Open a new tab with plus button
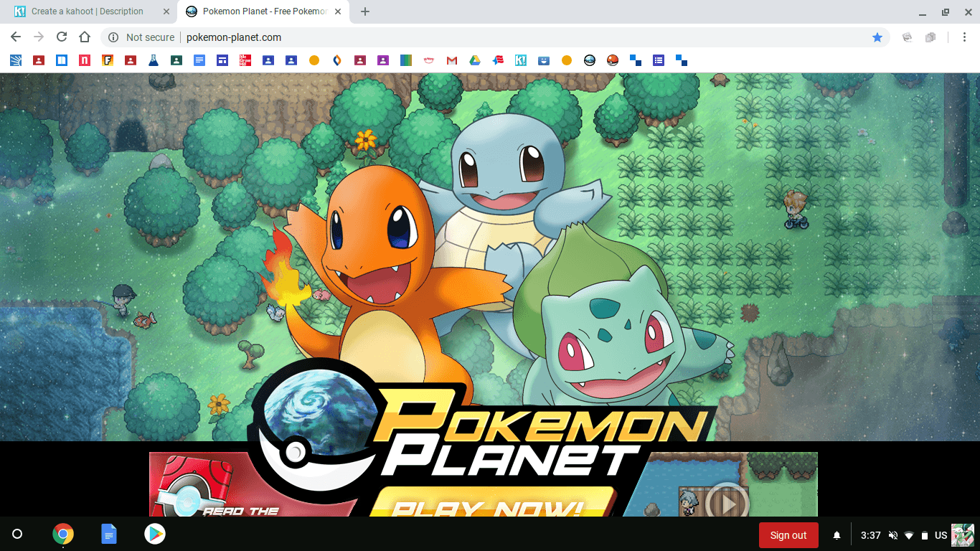 pyautogui.click(x=365, y=11)
